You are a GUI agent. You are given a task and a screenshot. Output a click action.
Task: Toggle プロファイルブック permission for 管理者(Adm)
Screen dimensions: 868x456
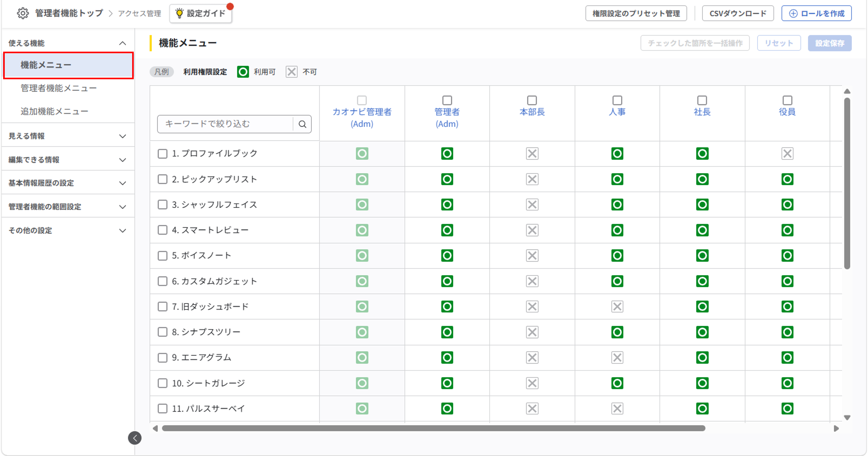tap(447, 154)
